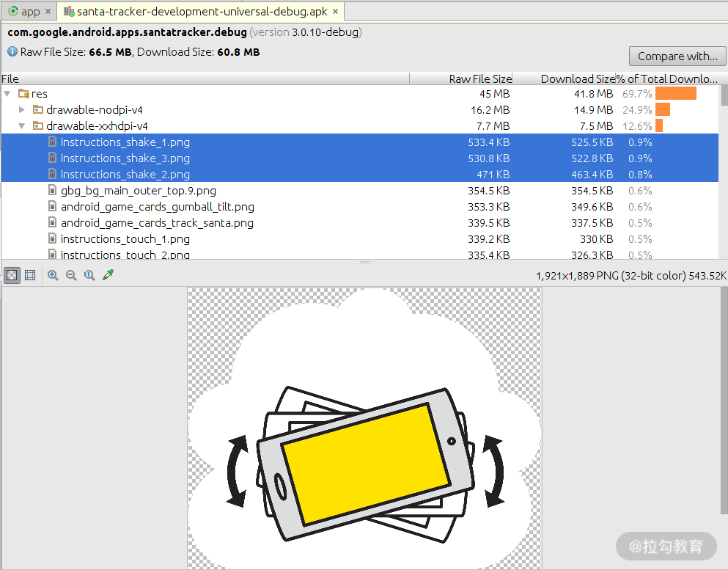Switch to the app tab
This screenshot has height=570, width=728.
[30, 12]
